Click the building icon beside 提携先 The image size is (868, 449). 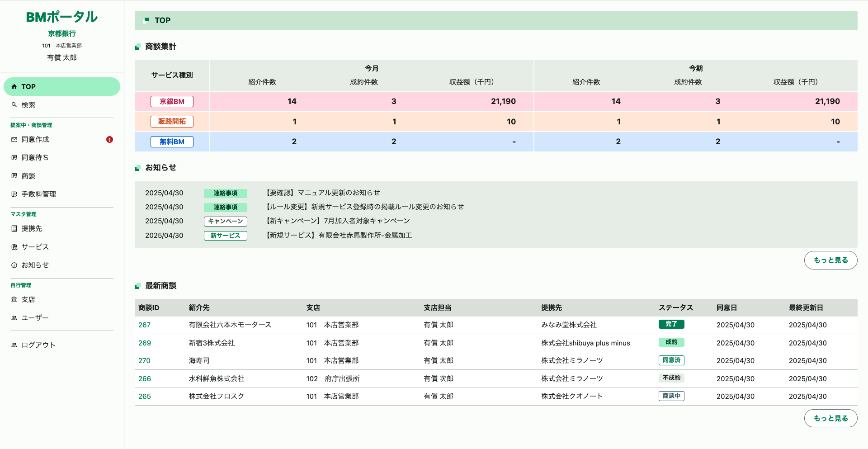[x=14, y=229]
